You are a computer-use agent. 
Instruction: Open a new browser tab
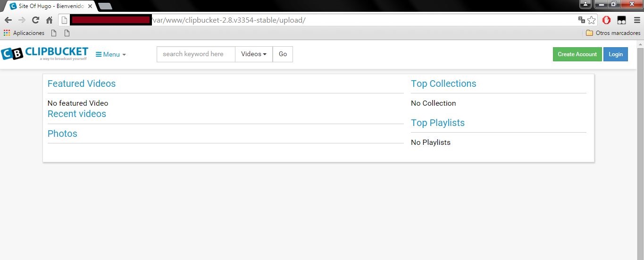(105, 6)
